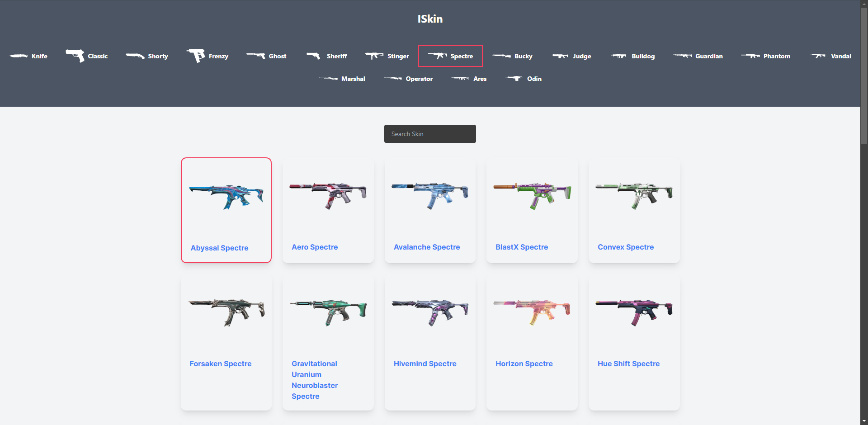The width and height of the screenshot is (868, 425).
Task: Click the Bulldog rifle icon
Action: tap(618, 56)
